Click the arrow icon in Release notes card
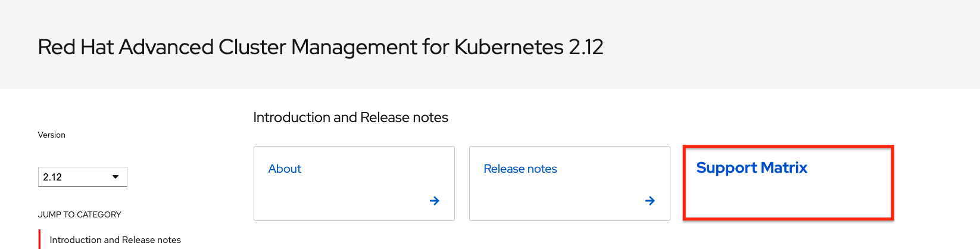980x249 pixels. (650, 201)
